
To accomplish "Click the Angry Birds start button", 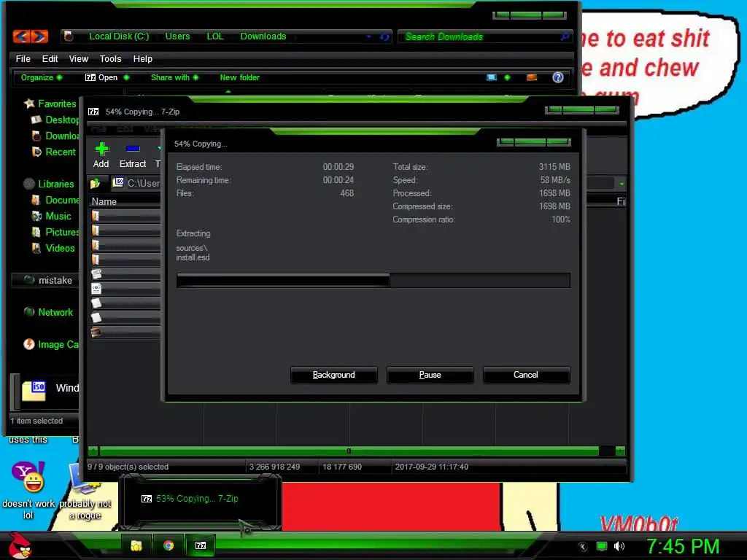I will point(21,545).
